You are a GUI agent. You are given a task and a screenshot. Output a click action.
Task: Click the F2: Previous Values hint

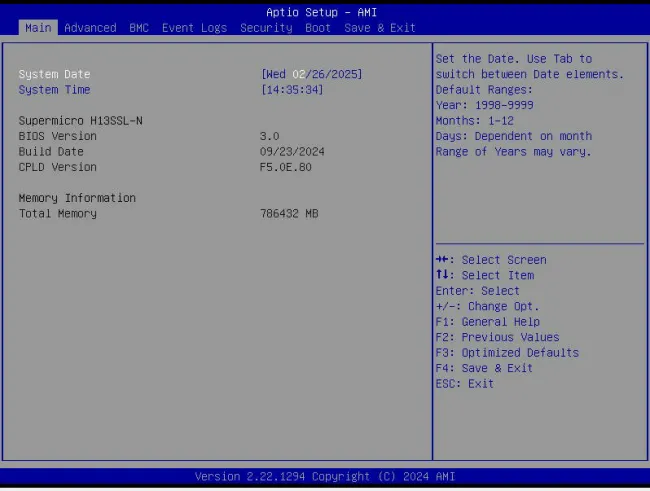pos(497,338)
